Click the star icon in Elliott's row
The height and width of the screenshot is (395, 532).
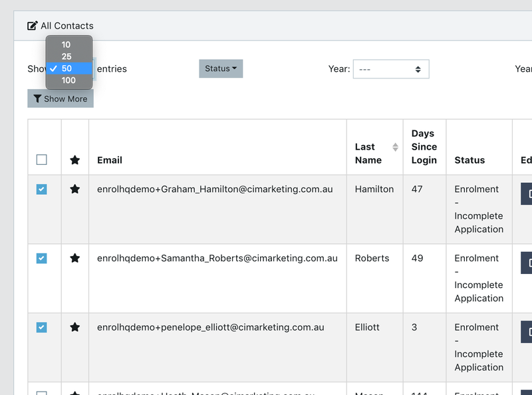(74, 327)
